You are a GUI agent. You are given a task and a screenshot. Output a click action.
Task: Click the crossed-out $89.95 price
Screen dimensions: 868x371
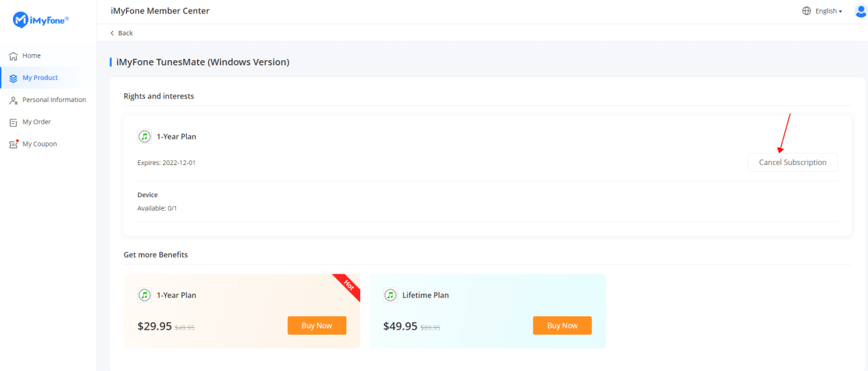[x=430, y=328]
